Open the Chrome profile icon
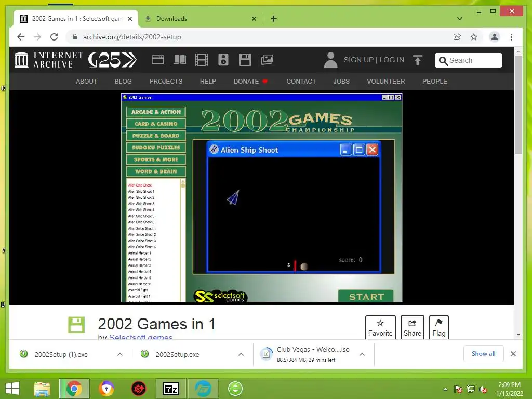This screenshot has width=532, height=399. (495, 37)
